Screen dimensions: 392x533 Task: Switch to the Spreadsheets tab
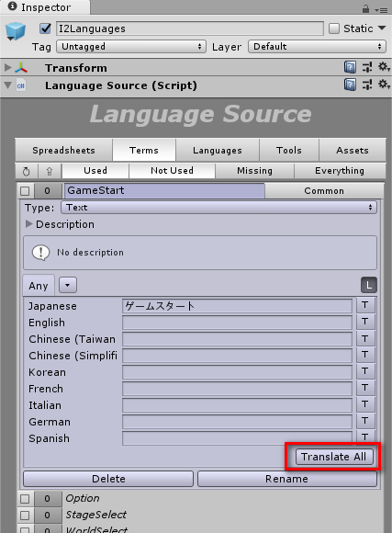[x=64, y=150]
